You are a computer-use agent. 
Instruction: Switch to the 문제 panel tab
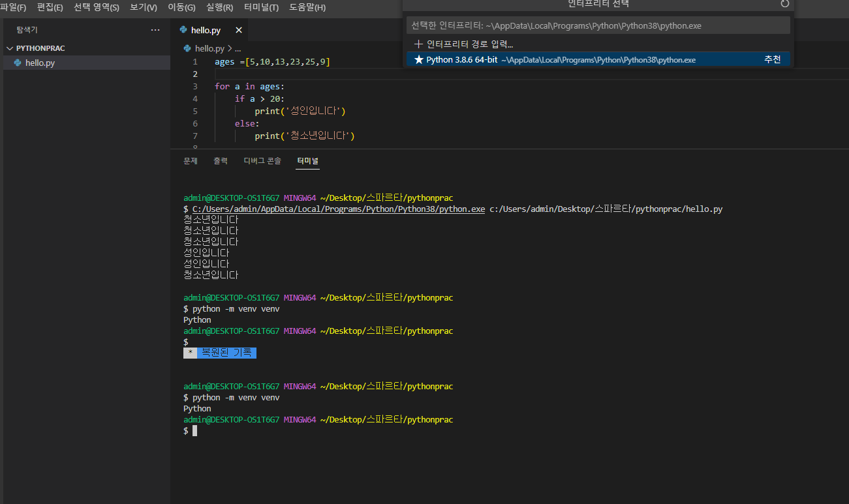tap(191, 160)
